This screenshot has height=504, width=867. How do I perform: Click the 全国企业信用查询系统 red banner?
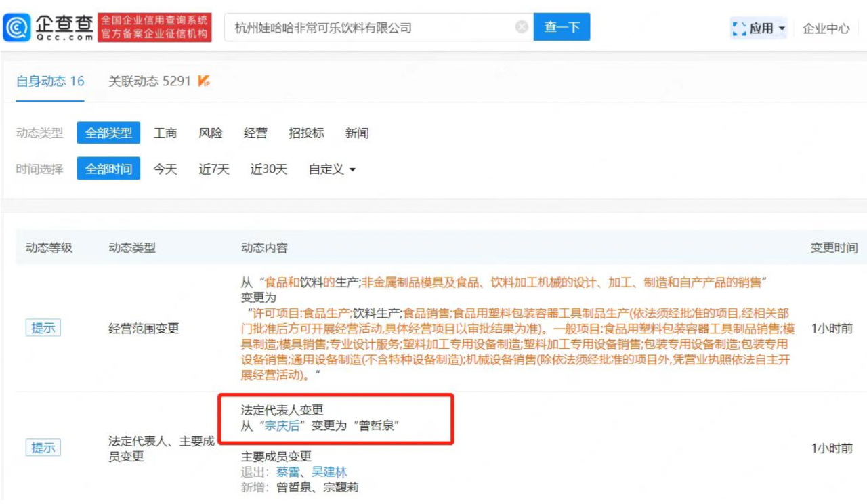(154, 27)
